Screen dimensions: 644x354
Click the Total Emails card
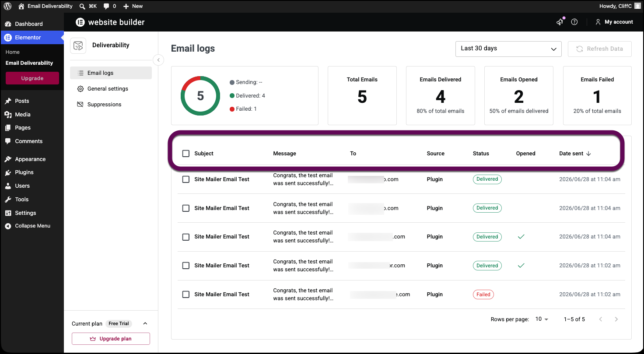click(362, 96)
